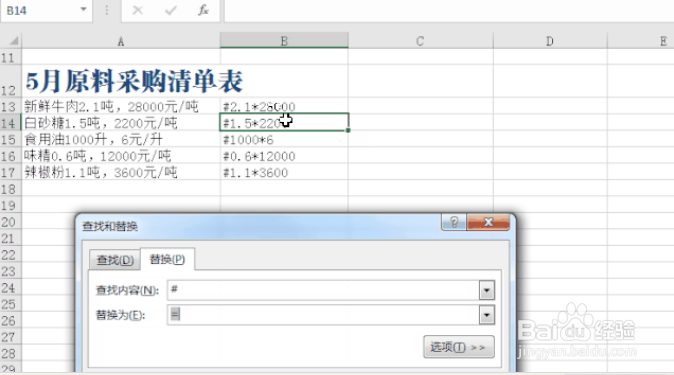Open the 查找内容 history dropdown
The image size is (674, 375).
(x=487, y=290)
